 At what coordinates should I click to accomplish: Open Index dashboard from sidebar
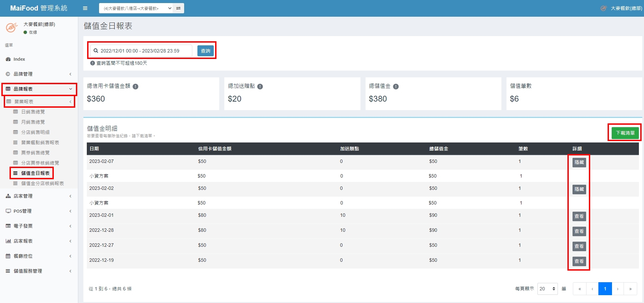point(19,59)
